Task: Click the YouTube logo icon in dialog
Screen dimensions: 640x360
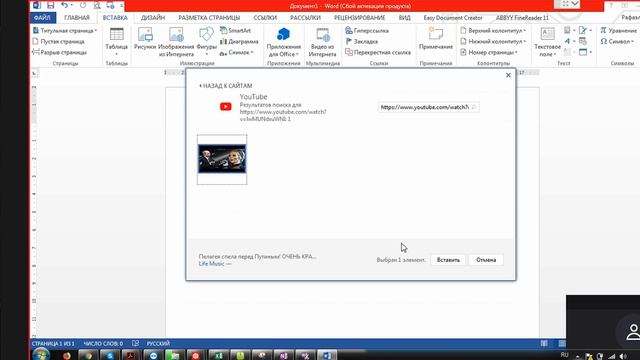Action: tap(226, 107)
